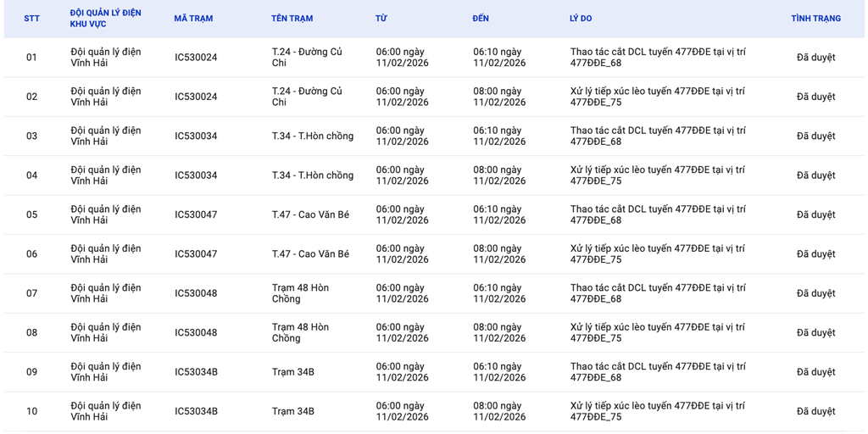
Task: Select the 'Từ' column header
Action: pos(381,19)
